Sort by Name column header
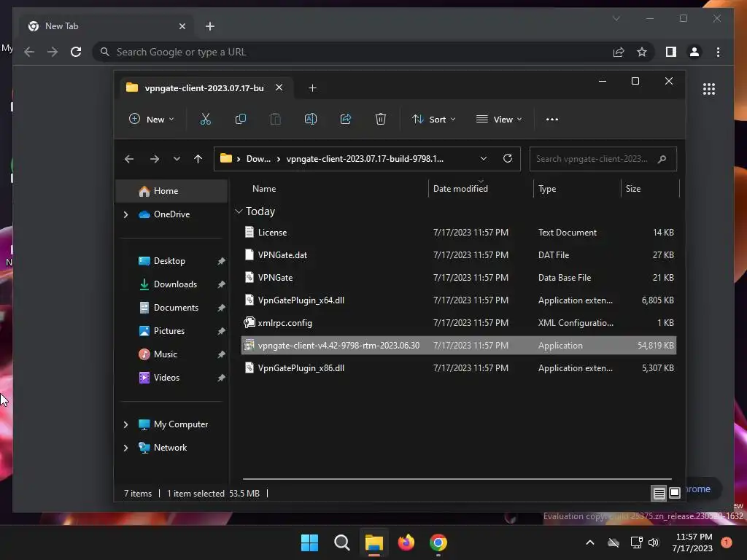The width and height of the screenshot is (747, 560). (264, 189)
